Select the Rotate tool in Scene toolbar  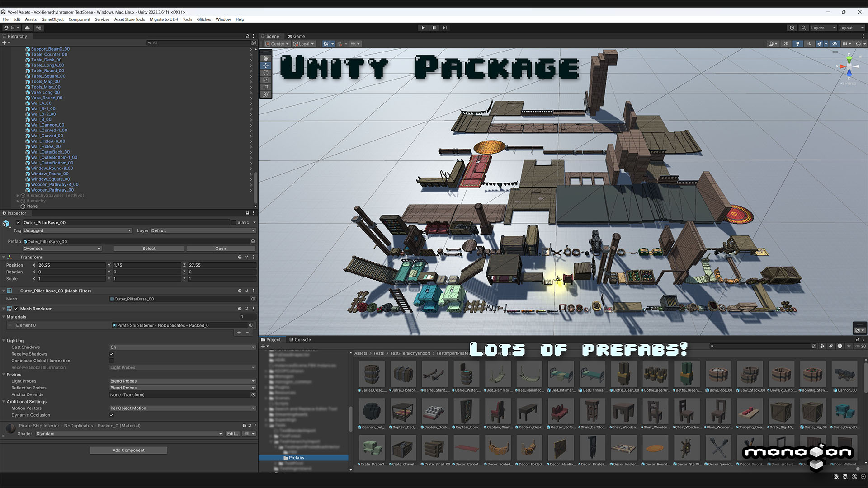(x=266, y=73)
